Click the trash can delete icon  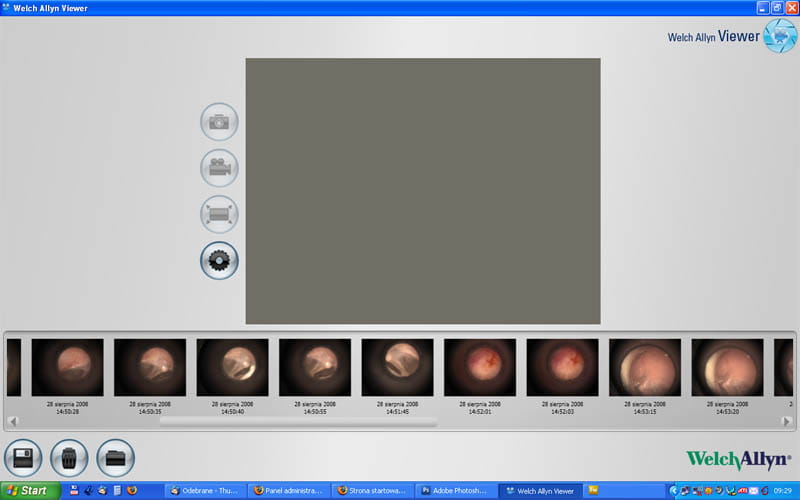tap(69, 457)
